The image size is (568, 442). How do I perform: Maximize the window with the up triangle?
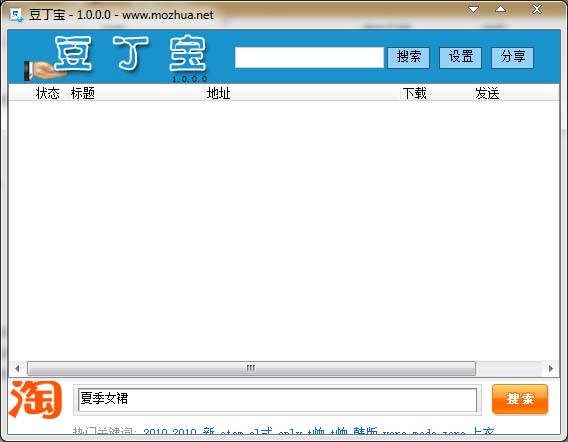pyautogui.click(x=500, y=9)
